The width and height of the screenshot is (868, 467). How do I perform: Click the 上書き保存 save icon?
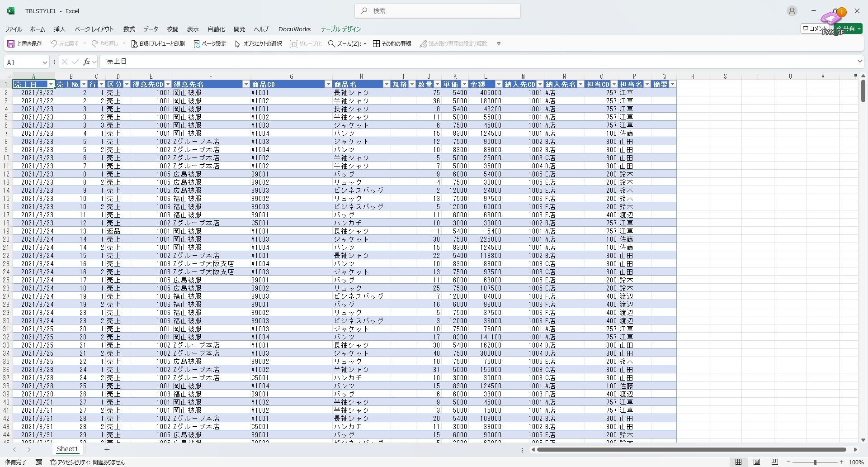click(x=11, y=44)
